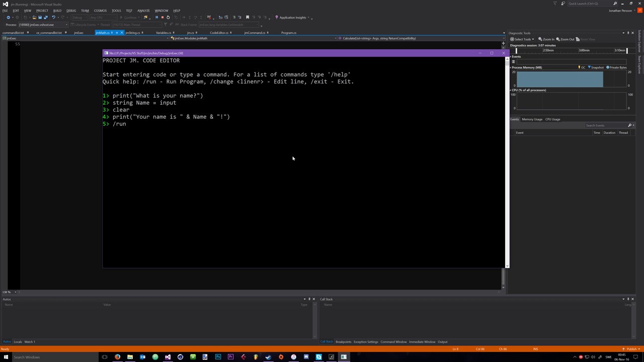Click the Windows Start button
This screenshot has height=362, width=644.
[x=5, y=357]
